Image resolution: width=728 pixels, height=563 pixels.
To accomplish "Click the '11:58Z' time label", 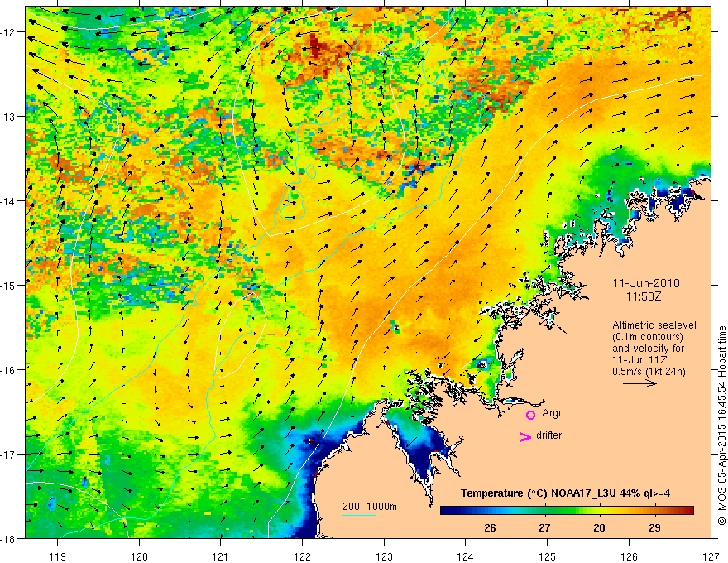I will [644, 296].
